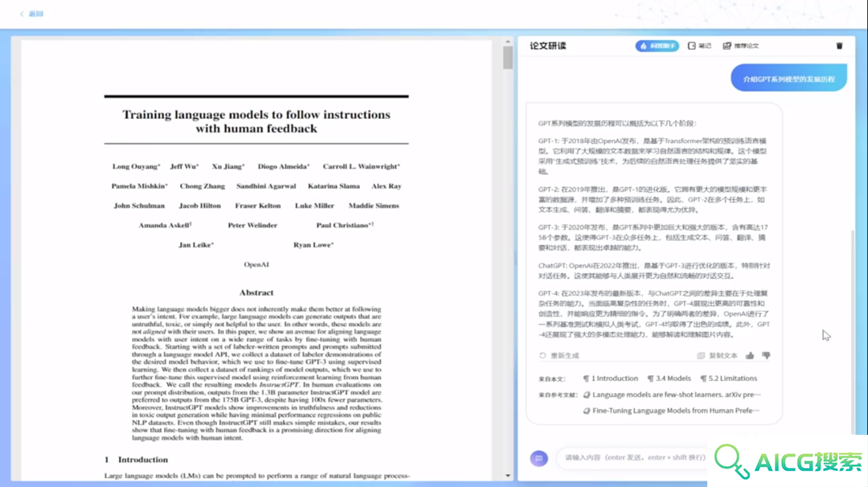The width and height of the screenshot is (868, 487).
Task: Click the 'OpenAI' affiliation under the authors
Action: 256,264
